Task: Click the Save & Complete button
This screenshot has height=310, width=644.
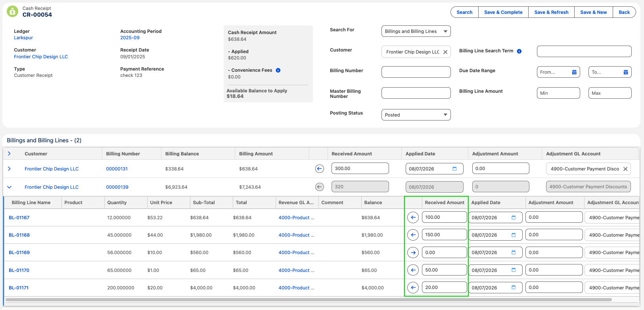Action: (x=503, y=12)
